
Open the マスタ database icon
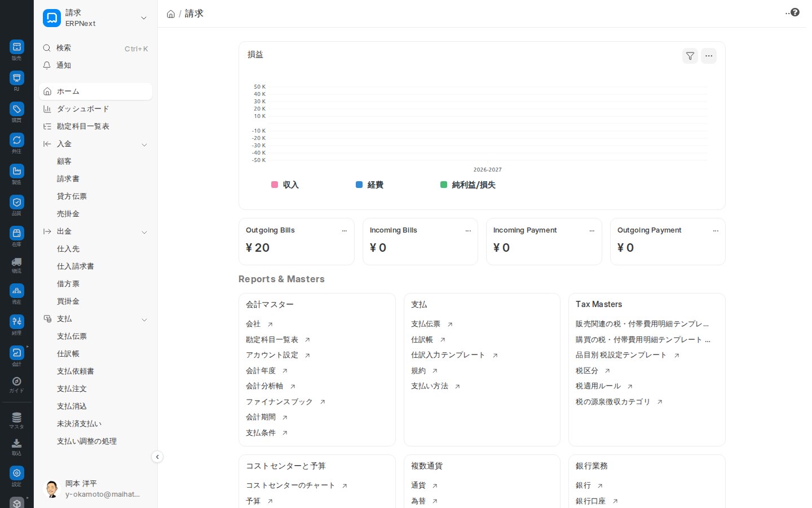point(16,418)
